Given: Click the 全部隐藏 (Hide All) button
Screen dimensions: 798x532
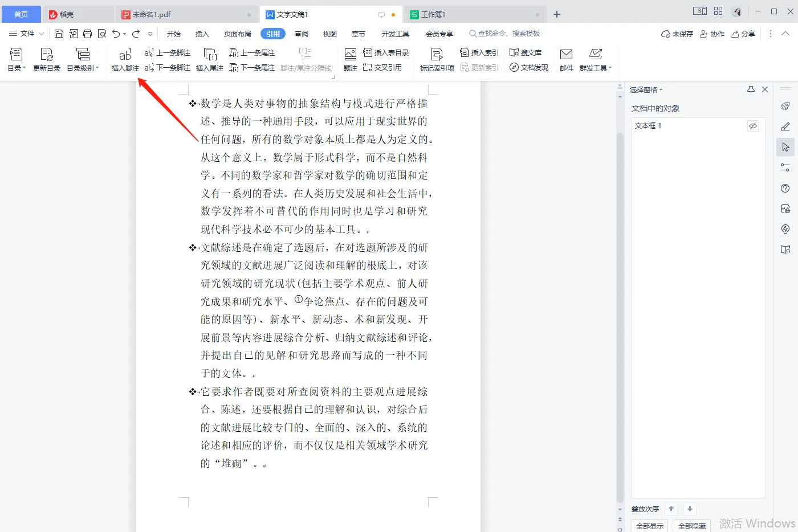Looking at the screenshot, I should tap(692, 526).
